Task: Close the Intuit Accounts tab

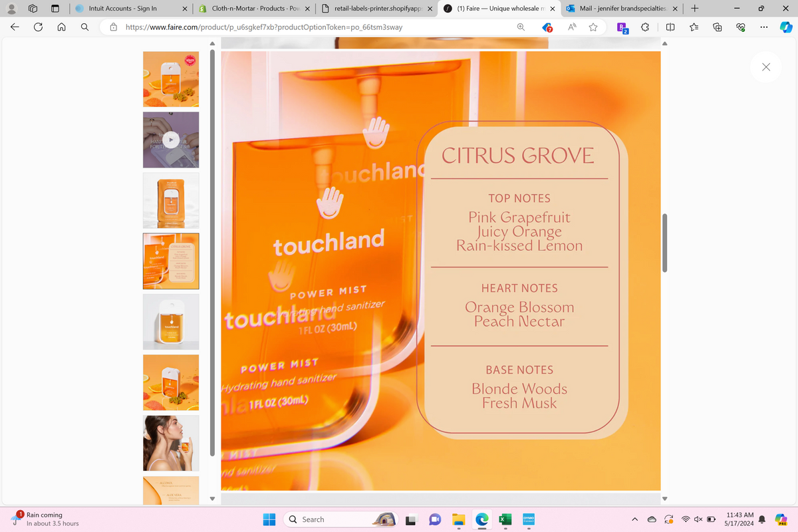Action: (185, 9)
